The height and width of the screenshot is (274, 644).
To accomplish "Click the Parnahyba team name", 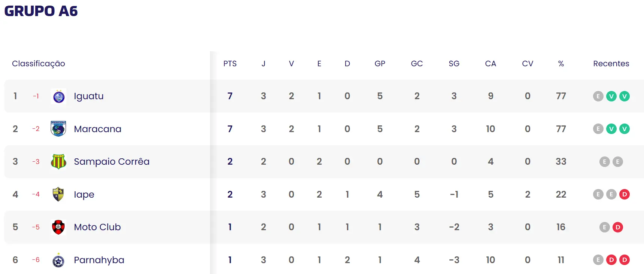I will (99, 260).
